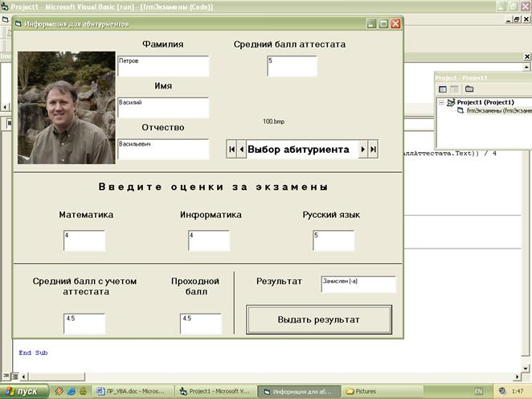Collapse Project1 tree node
This screenshot has height=399, width=532.
coord(441,103)
